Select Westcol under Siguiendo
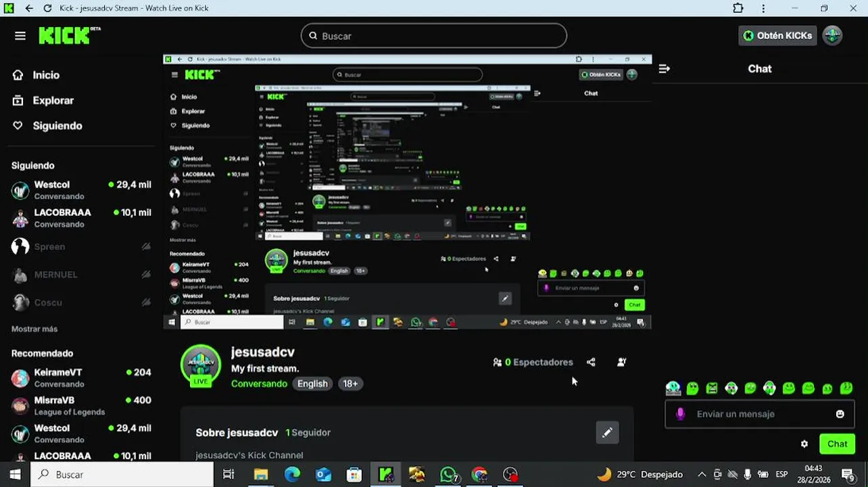The width and height of the screenshot is (868, 487). [x=81, y=190]
